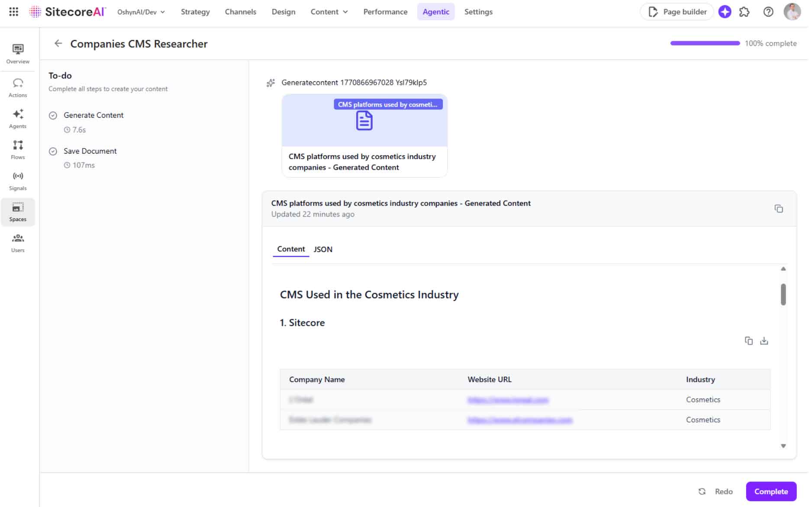Click the Complete button

tap(771, 491)
